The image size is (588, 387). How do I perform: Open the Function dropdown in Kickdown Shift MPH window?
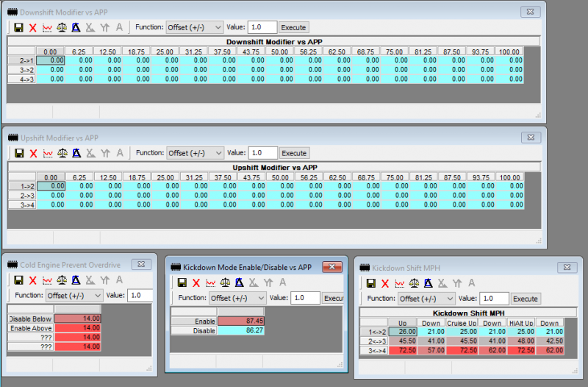point(426,299)
